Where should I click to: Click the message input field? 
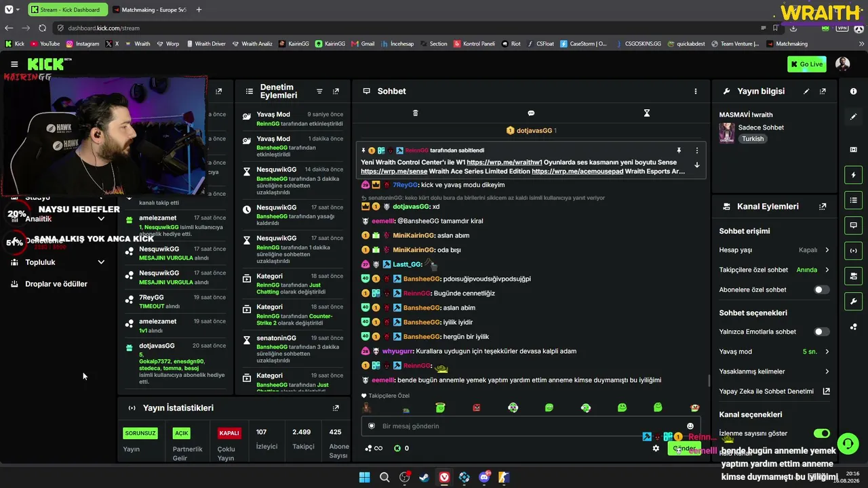(x=531, y=426)
